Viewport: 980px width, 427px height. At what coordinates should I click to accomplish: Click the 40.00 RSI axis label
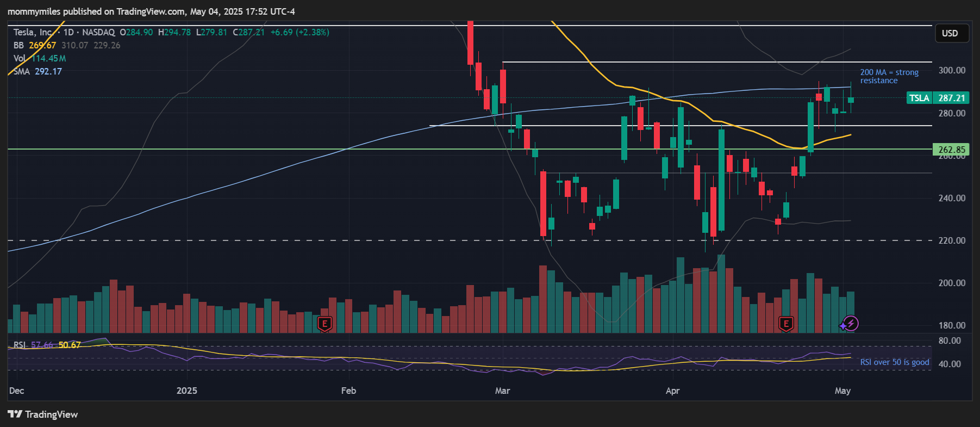click(x=950, y=364)
